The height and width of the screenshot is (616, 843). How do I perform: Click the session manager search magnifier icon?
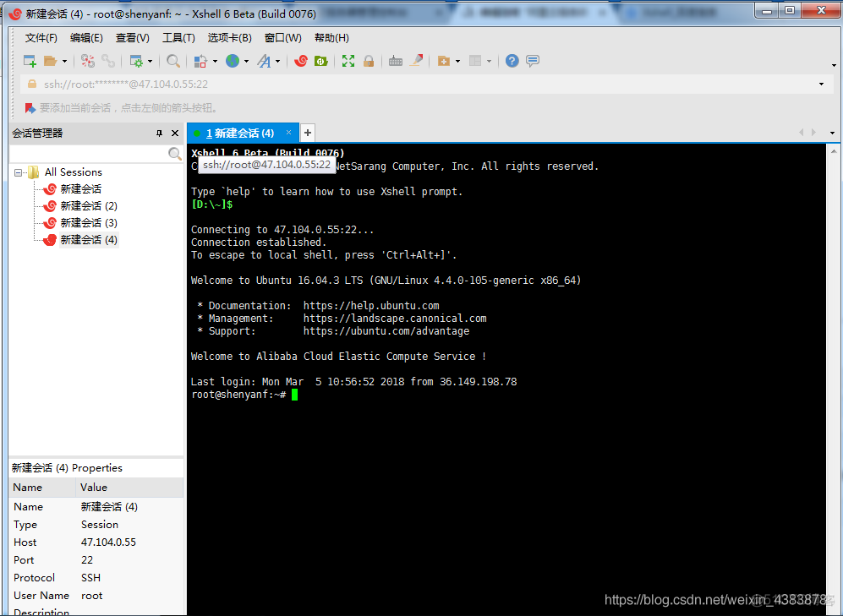(175, 154)
